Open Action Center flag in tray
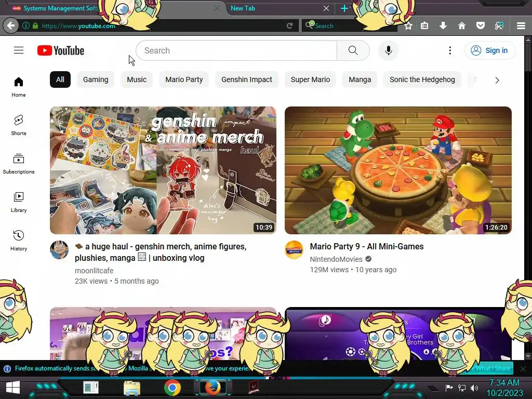 click(x=449, y=388)
